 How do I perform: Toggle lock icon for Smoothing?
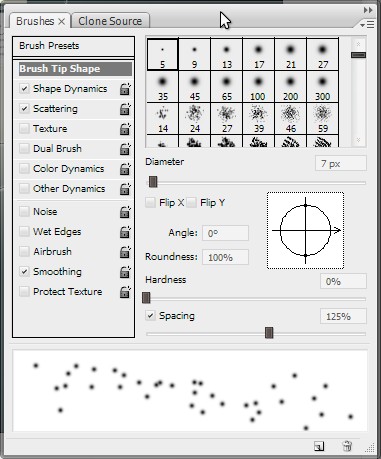[x=125, y=272]
